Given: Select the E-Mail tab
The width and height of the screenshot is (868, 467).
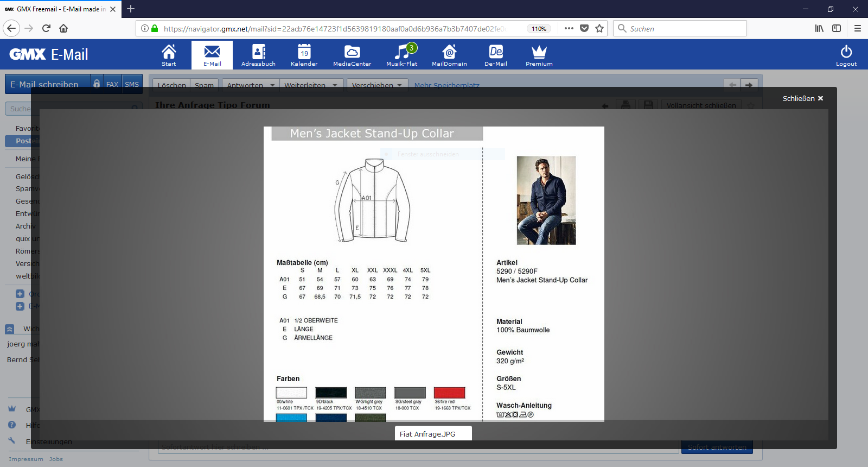Looking at the screenshot, I should (x=212, y=55).
